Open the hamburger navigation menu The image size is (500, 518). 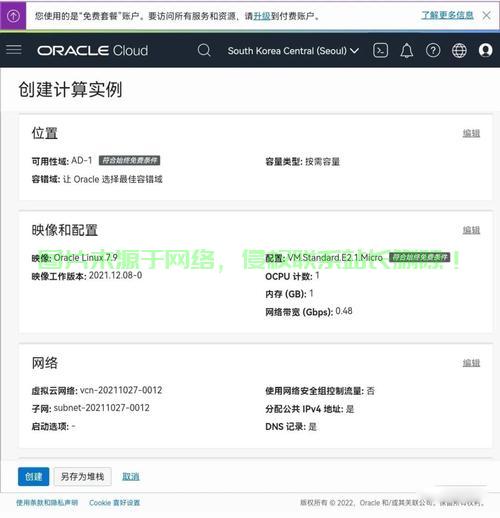(x=14, y=50)
